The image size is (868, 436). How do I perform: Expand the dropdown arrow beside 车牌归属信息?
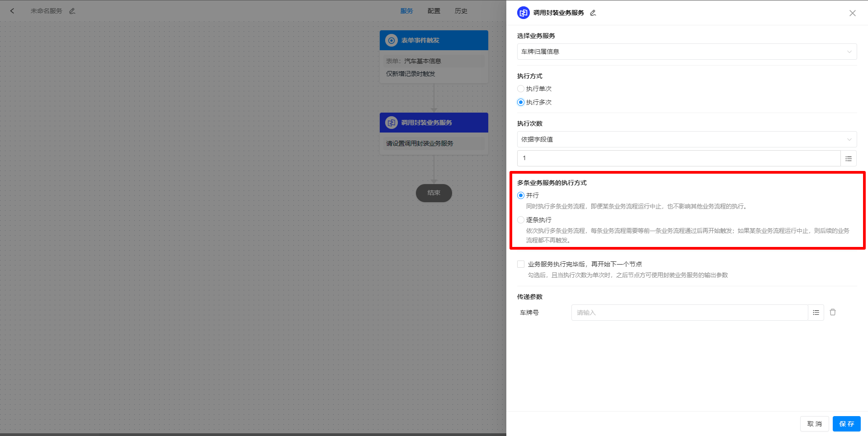click(x=849, y=52)
